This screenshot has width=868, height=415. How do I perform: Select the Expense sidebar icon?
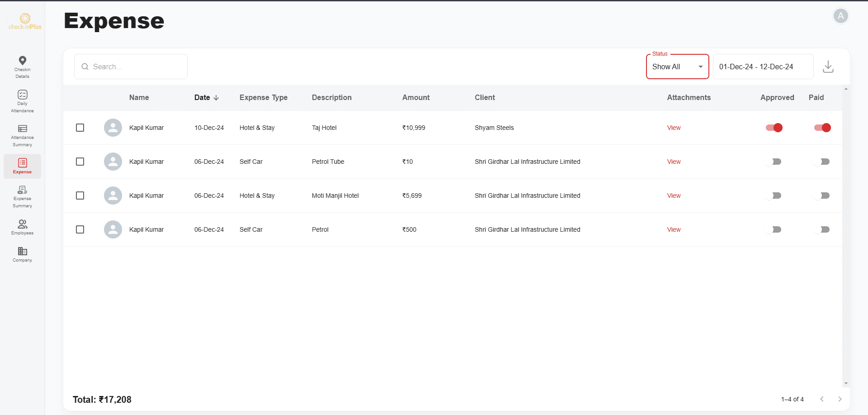click(22, 166)
